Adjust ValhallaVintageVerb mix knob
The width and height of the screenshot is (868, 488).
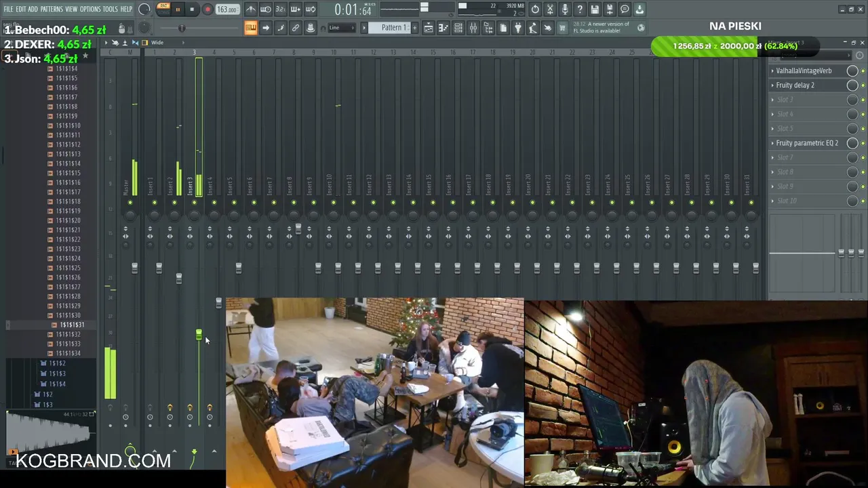(x=852, y=70)
